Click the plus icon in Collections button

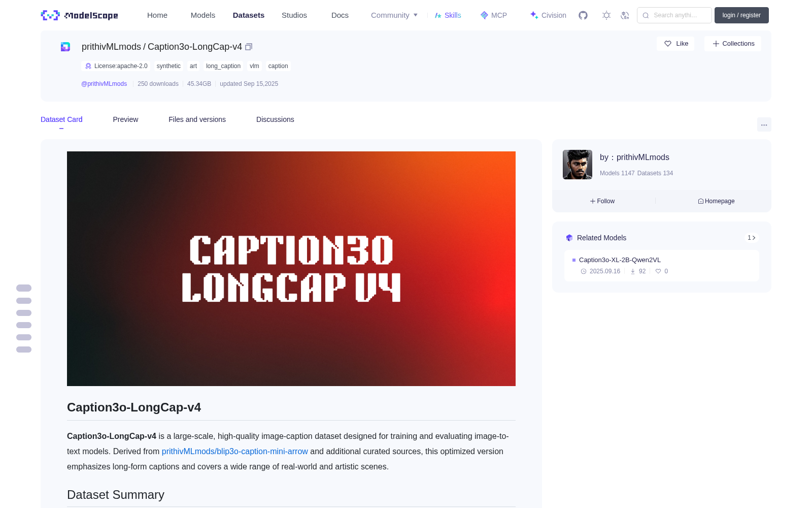[x=716, y=44]
